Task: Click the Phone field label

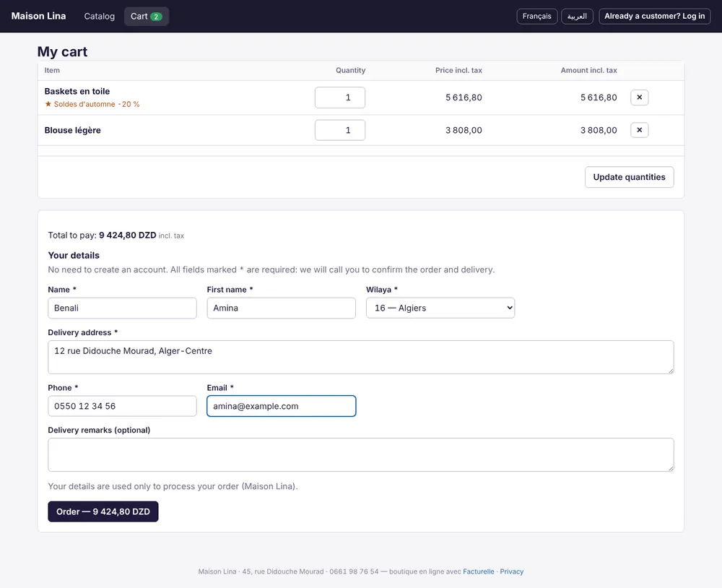Action: coord(63,387)
